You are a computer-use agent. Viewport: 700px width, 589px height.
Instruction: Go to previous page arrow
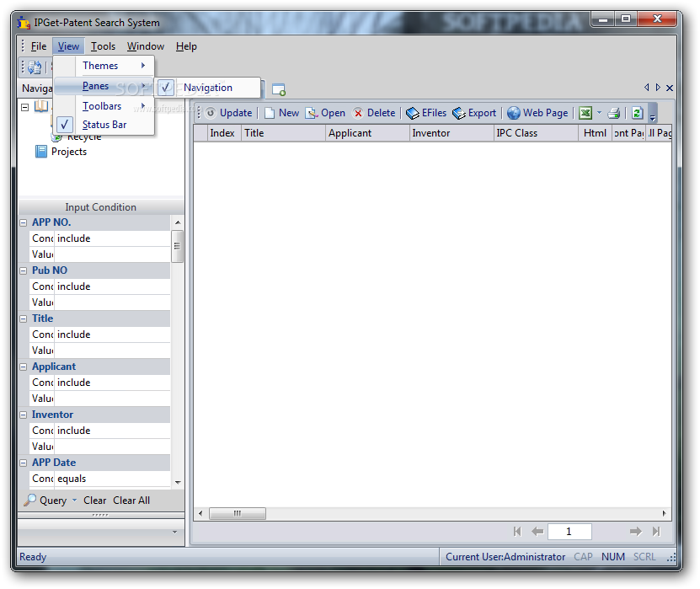coord(537,532)
